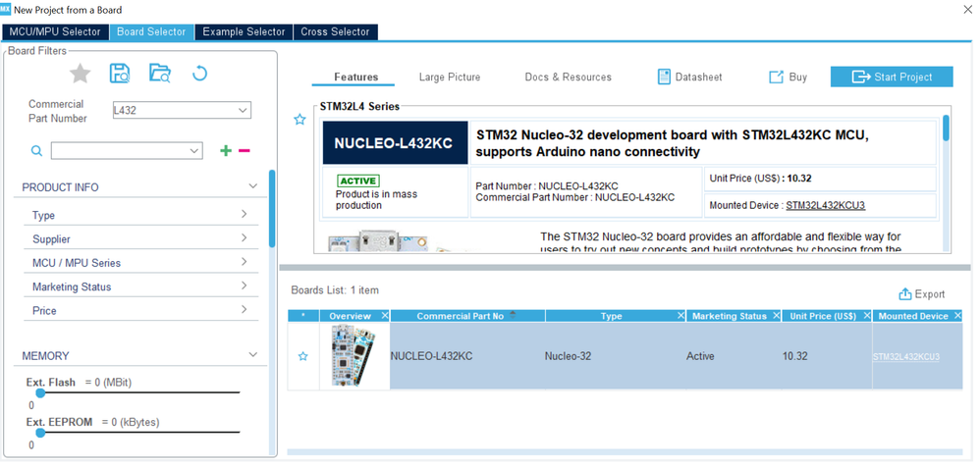
Task: Show the Large Picture tab
Action: [450, 77]
